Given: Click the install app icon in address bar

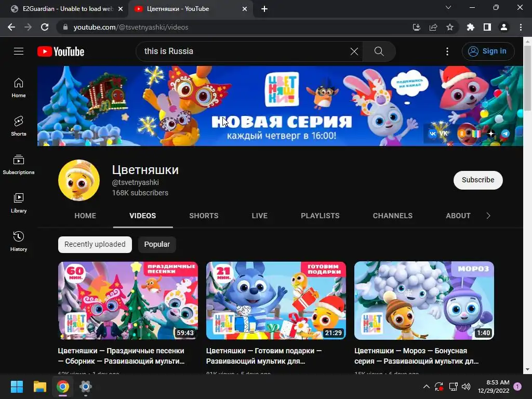Looking at the screenshot, I should pos(417,27).
